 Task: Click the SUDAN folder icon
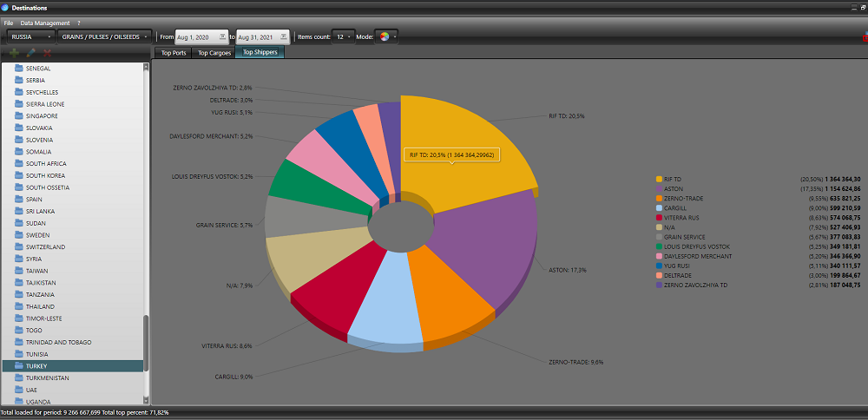pyautogui.click(x=19, y=223)
